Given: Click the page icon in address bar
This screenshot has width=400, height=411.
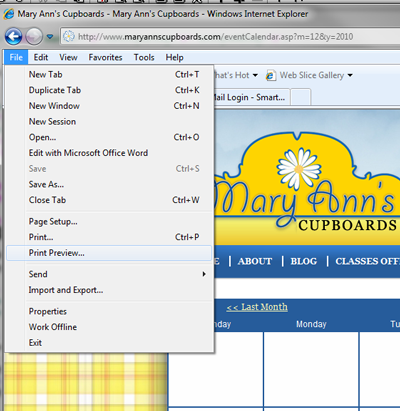Looking at the screenshot, I should 69,36.
